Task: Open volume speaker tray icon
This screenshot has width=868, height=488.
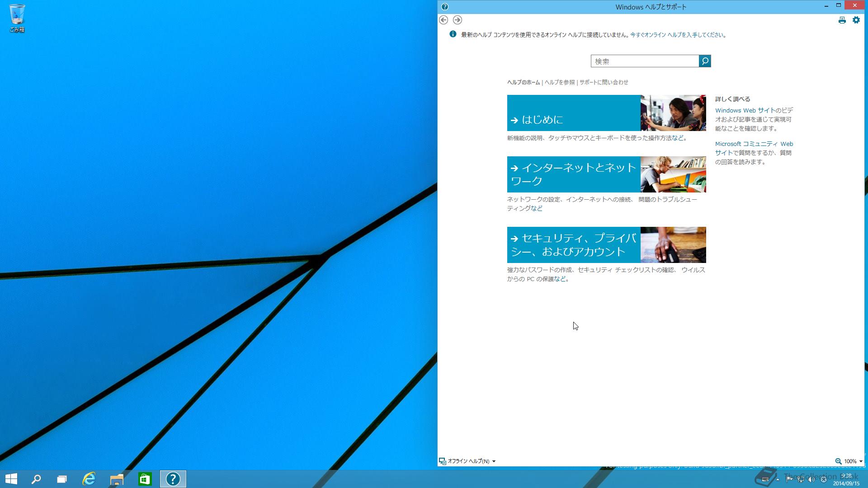Action: (812, 479)
